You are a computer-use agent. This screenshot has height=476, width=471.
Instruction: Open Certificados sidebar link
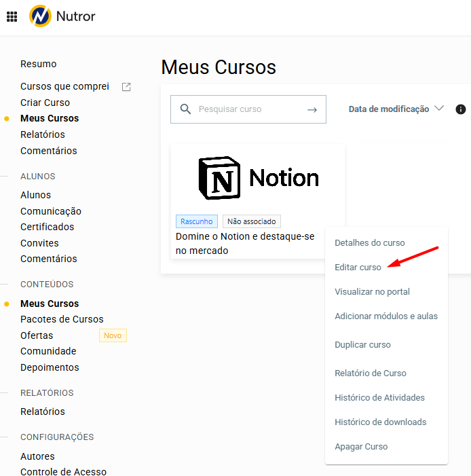coord(47,227)
